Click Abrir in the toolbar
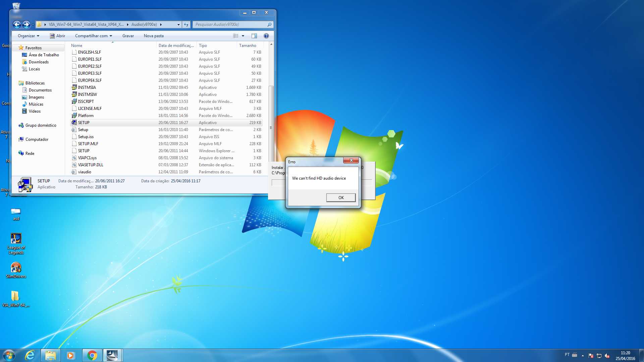Screen dimensions: 644x362 tap(57, 36)
